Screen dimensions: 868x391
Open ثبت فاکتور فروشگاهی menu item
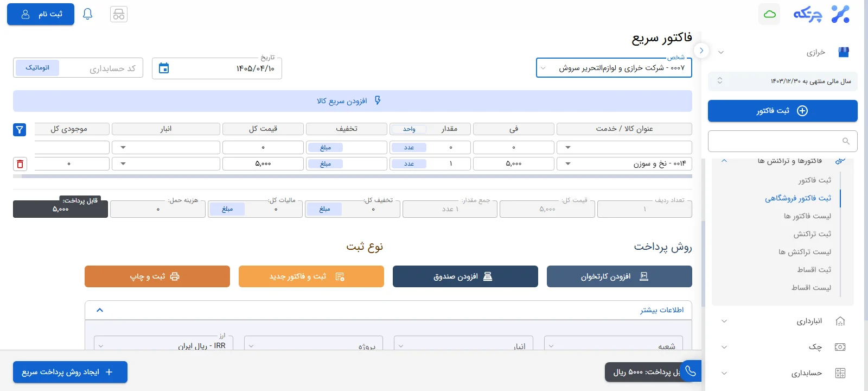(798, 198)
